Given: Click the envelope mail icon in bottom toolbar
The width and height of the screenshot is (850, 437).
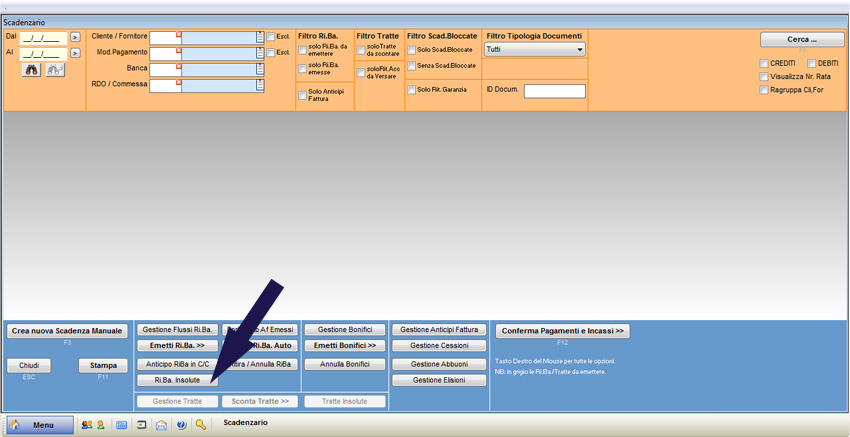Looking at the screenshot, I should [161, 425].
